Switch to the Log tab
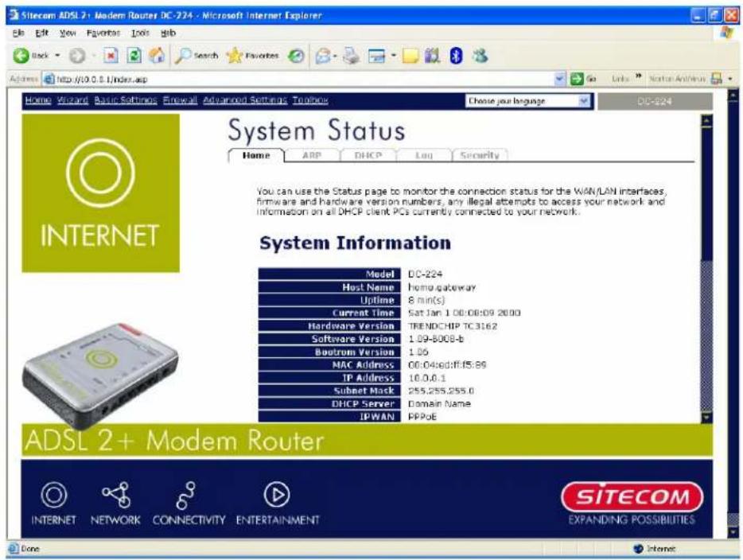This screenshot has height=560, width=743. coord(424,155)
